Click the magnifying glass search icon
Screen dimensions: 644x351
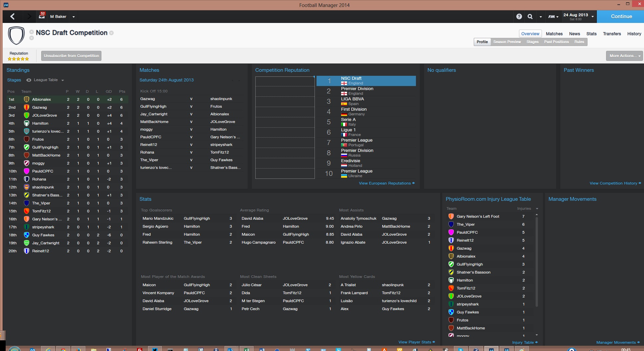pyautogui.click(x=530, y=17)
